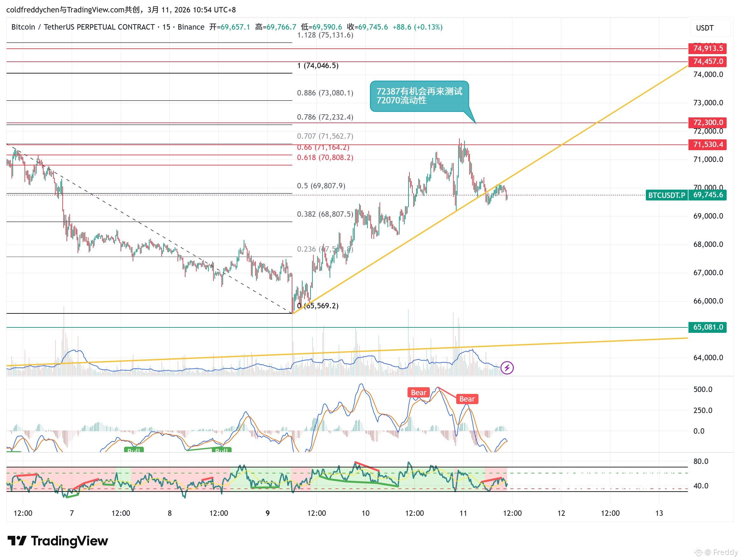Select the 74,913.5 red price label

(x=708, y=48)
